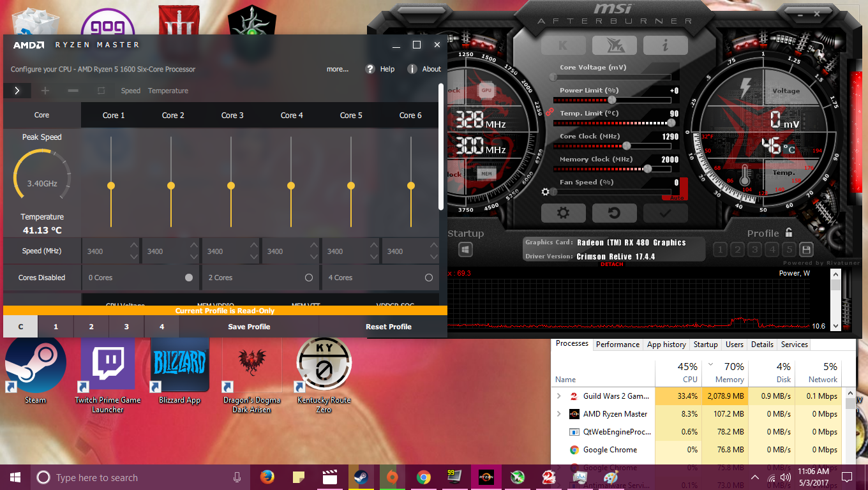868x490 pixels.
Task: Click the Core 4 speed slider handle
Action: tap(291, 186)
